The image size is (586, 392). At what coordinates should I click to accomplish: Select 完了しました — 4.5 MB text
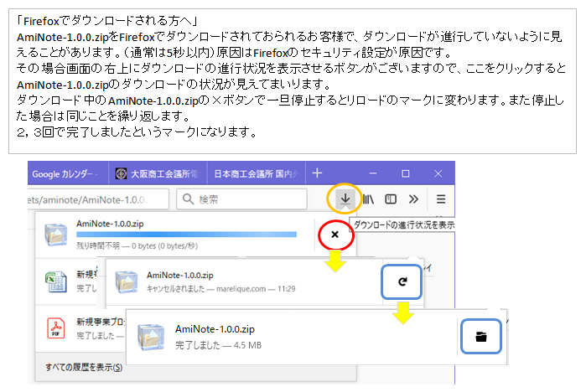218,345
